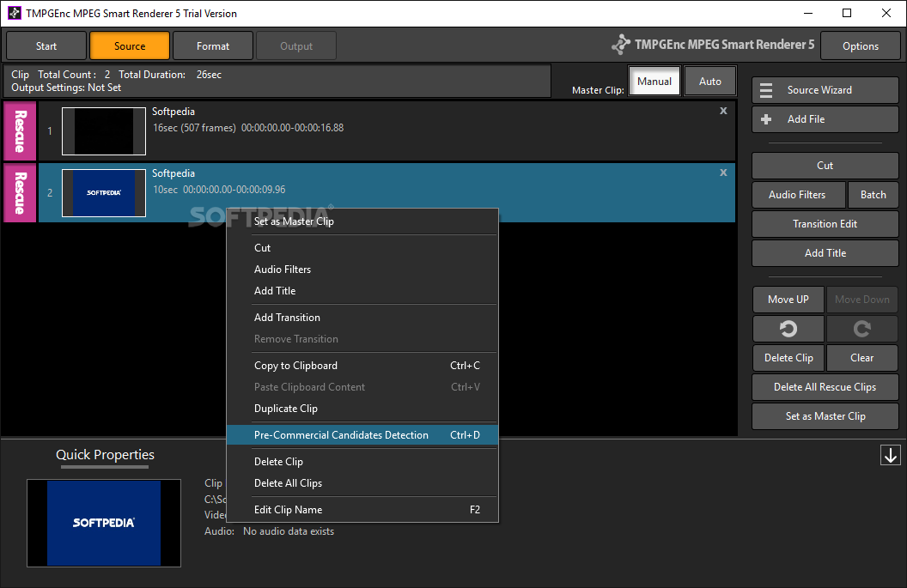Click Move UP button
907x588 pixels.
[x=788, y=300]
